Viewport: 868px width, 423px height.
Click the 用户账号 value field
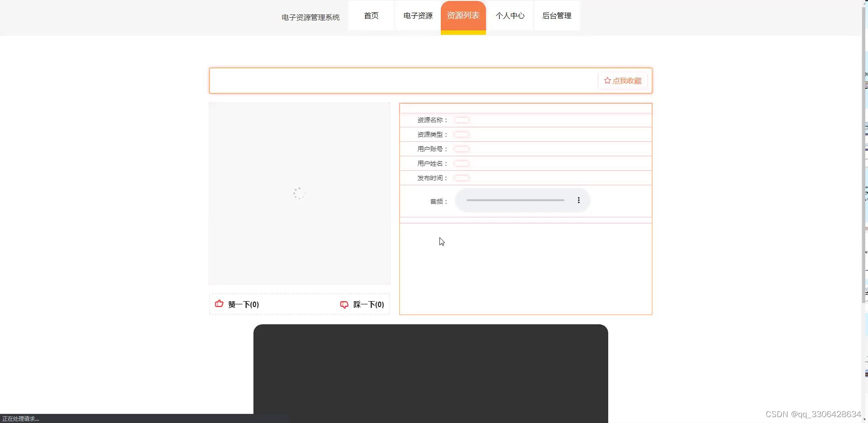coord(462,149)
